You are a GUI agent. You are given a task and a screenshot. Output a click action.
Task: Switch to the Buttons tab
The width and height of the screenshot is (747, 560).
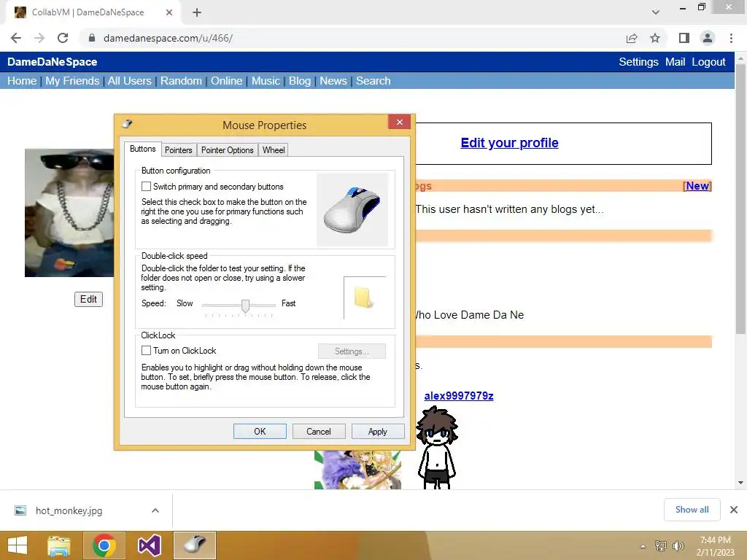(142, 149)
